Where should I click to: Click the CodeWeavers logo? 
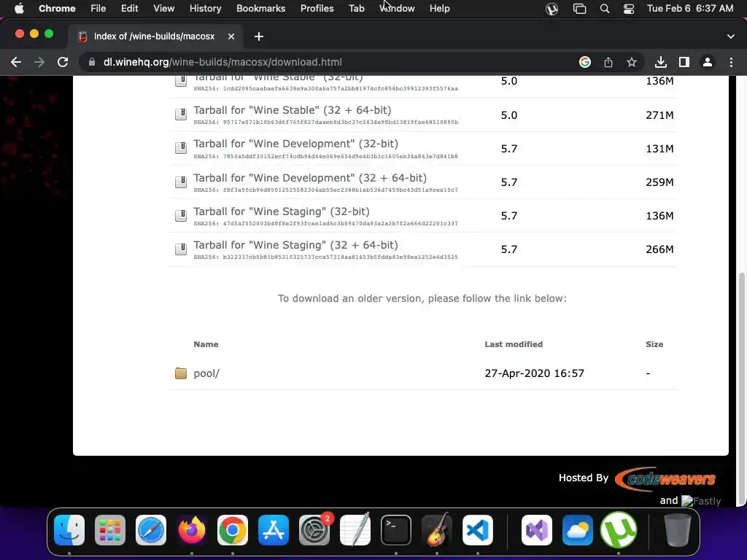coord(665,479)
